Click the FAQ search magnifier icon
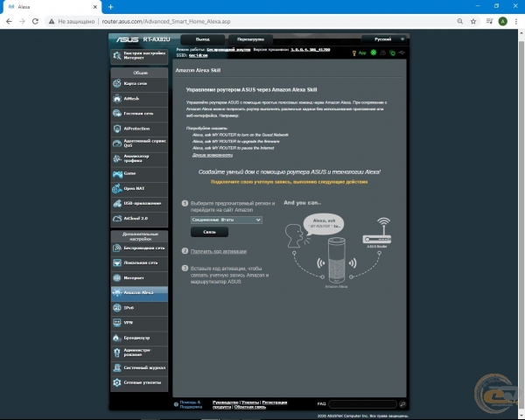 pos(402,404)
